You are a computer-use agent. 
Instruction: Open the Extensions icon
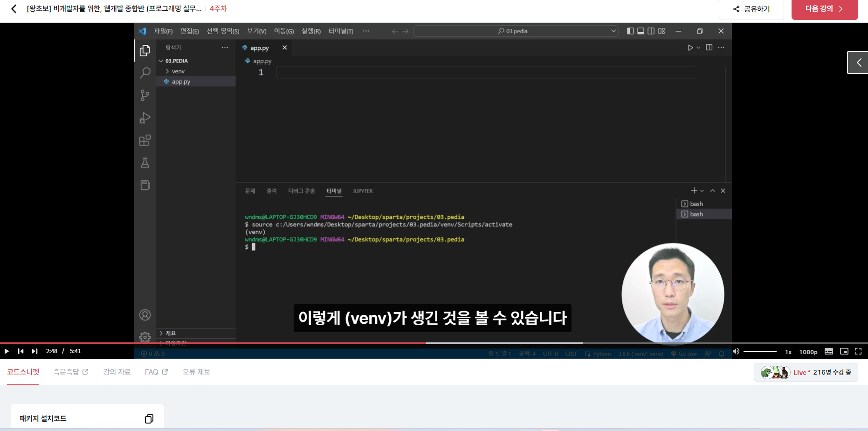(x=145, y=140)
